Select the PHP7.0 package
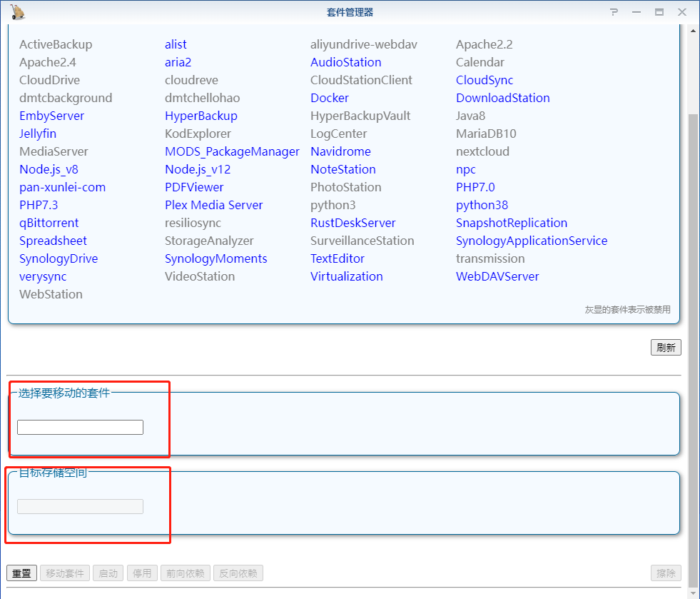The height and width of the screenshot is (599, 700). (x=475, y=187)
